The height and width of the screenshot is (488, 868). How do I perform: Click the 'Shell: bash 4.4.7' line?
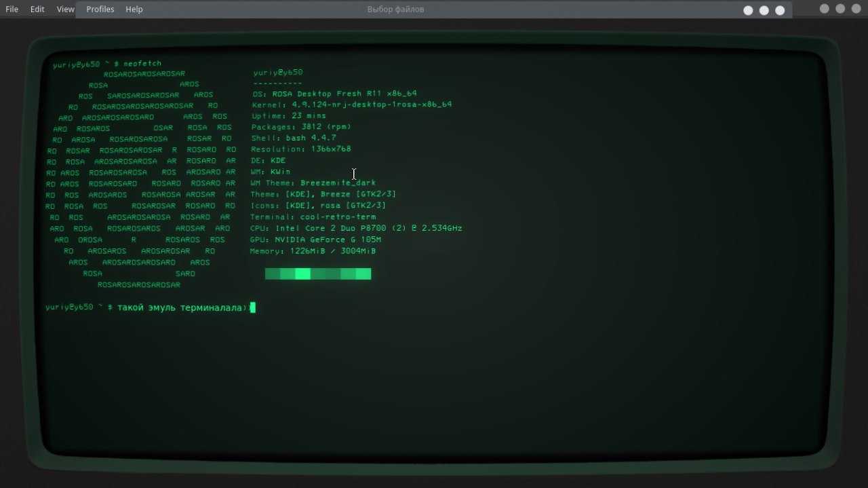(294, 138)
